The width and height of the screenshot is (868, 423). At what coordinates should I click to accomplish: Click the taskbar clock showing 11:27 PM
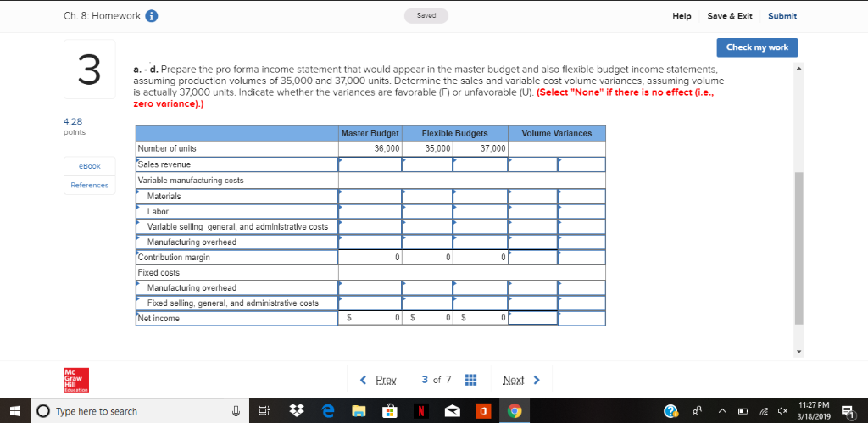click(x=815, y=411)
